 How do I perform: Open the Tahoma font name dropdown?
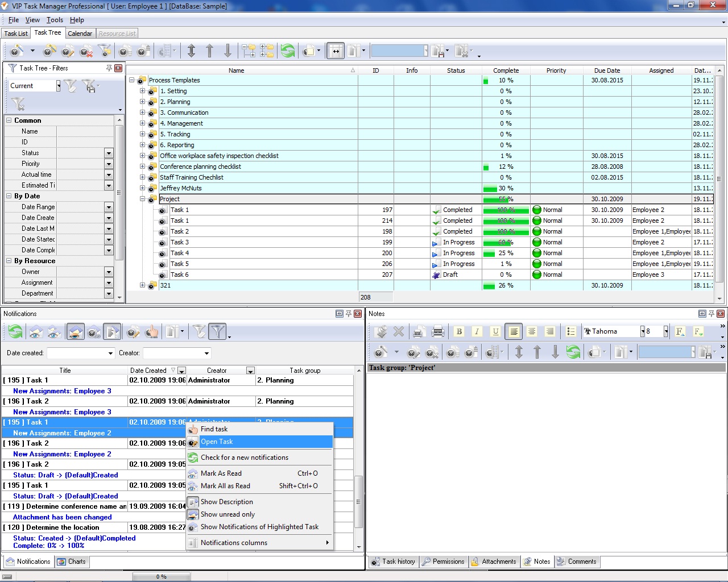point(643,331)
